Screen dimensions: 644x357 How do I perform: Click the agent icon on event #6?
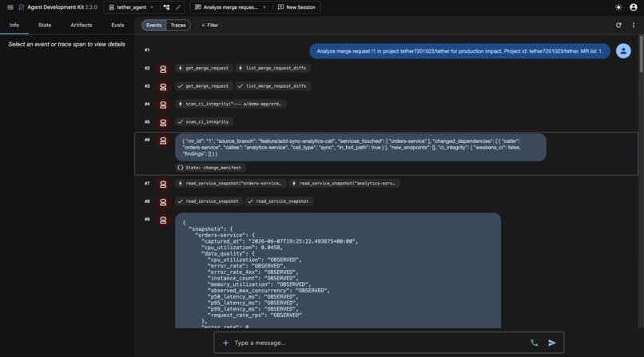(x=163, y=141)
